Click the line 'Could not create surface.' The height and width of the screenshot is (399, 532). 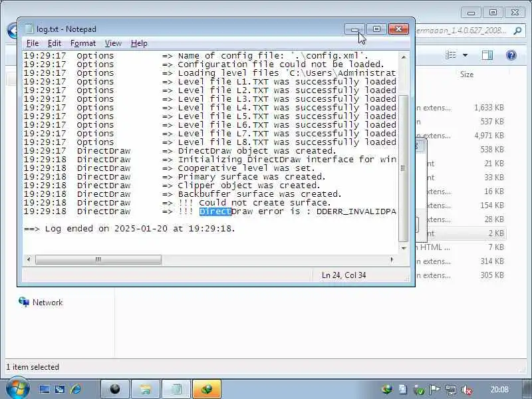click(x=265, y=203)
